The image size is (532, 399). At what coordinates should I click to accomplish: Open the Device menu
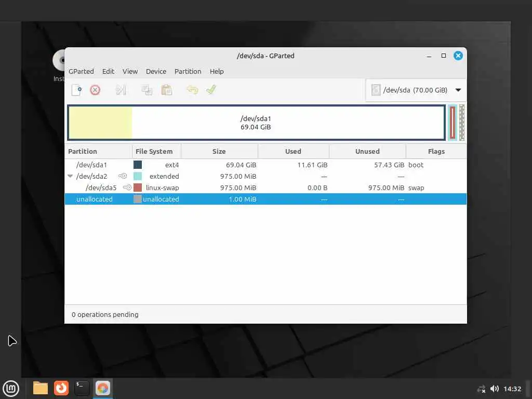click(x=156, y=71)
